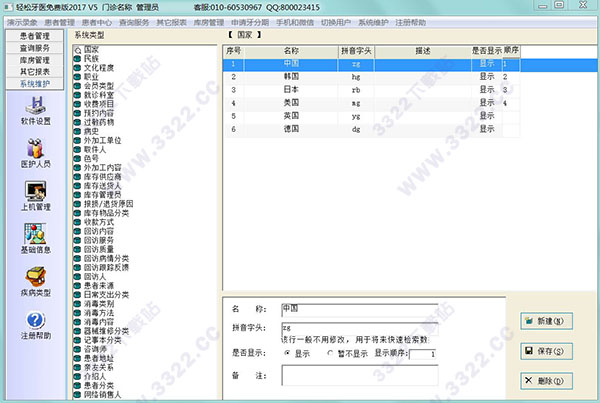The height and width of the screenshot is (403, 600).
Task: Click the 删除(D) button
Action: point(546,381)
